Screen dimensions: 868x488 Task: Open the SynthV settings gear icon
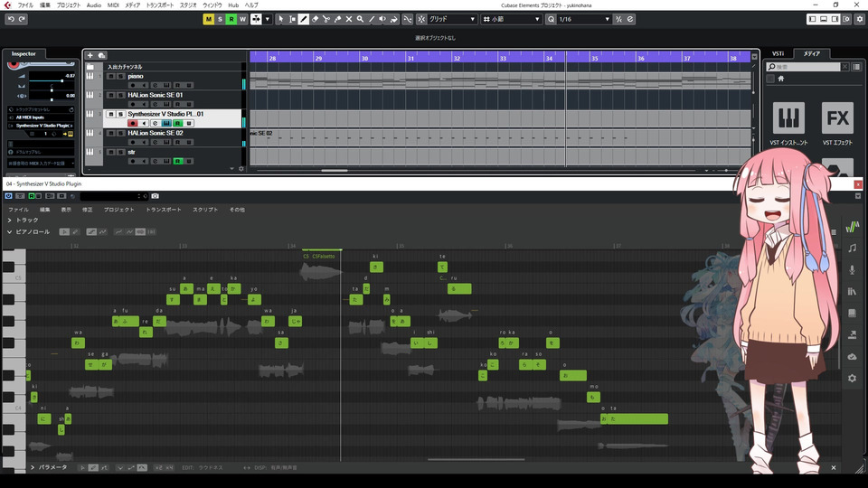[x=852, y=378]
